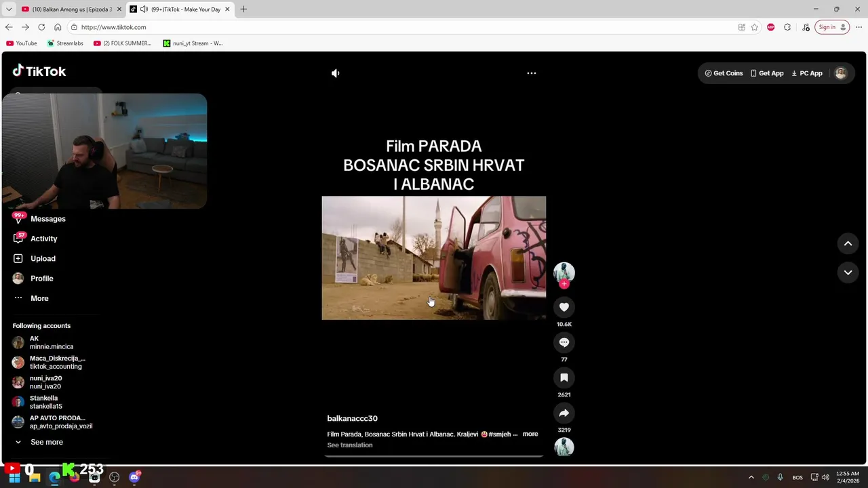Open the Stankella stankella15 account

point(45,402)
